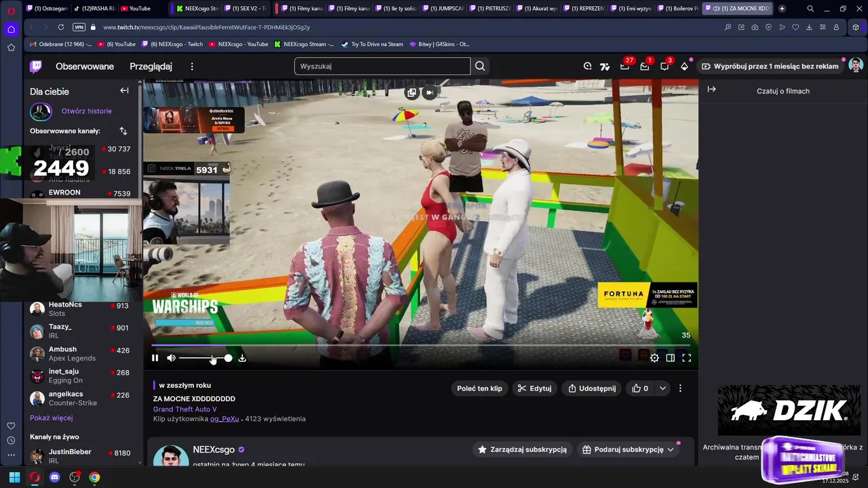Open Opera browser tab search magnifier
The image size is (868, 488).
click(810, 9)
